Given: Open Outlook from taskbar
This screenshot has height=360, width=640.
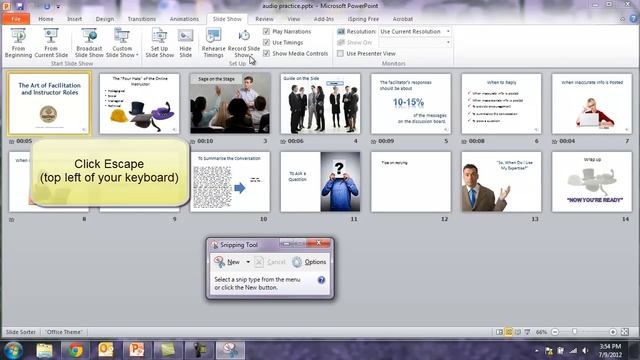Looking at the screenshot, I should pyautogui.click(x=106, y=350).
